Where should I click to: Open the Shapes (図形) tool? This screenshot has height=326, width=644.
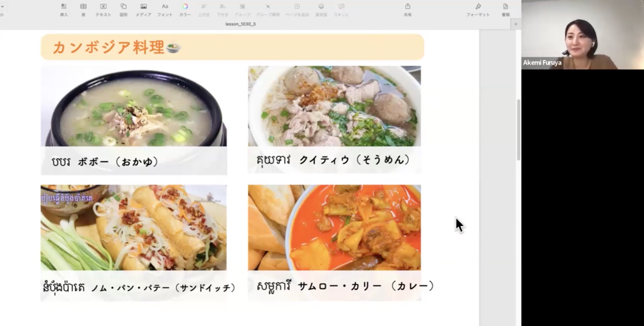(x=123, y=6)
